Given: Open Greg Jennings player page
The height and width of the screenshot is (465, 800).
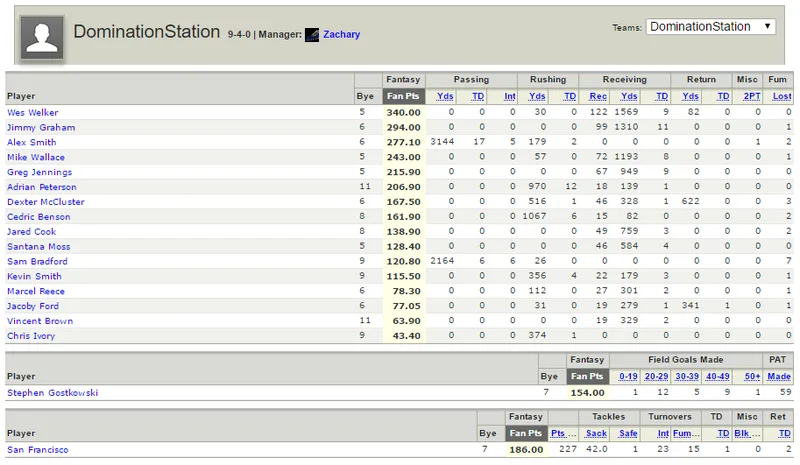Looking at the screenshot, I should 39,172.
